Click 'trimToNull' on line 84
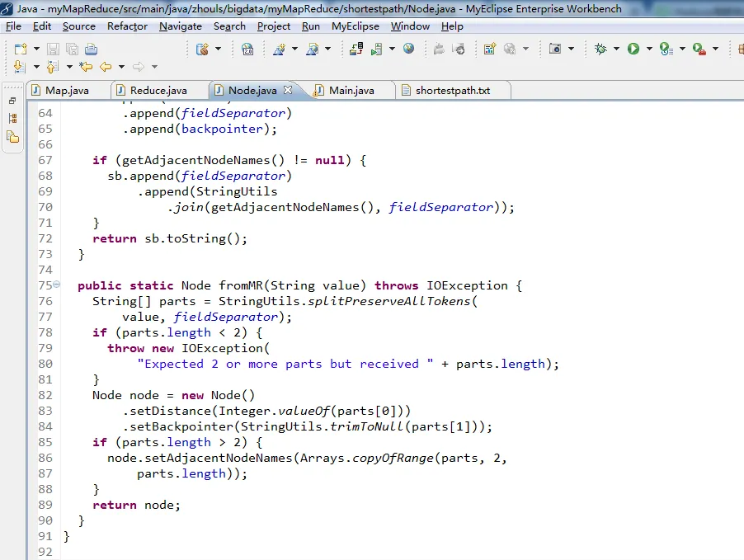 click(366, 426)
